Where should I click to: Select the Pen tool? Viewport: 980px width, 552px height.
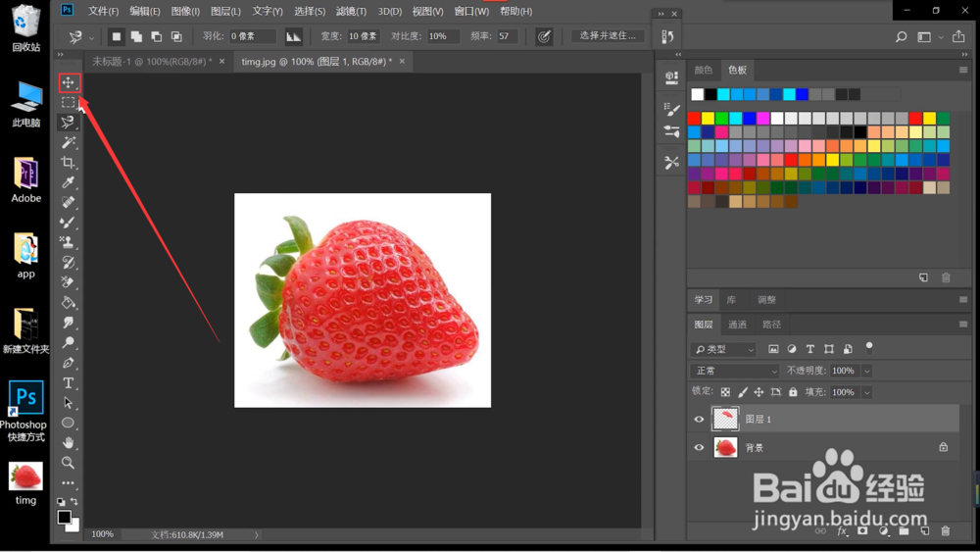pyautogui.click(x=69, y=363)
